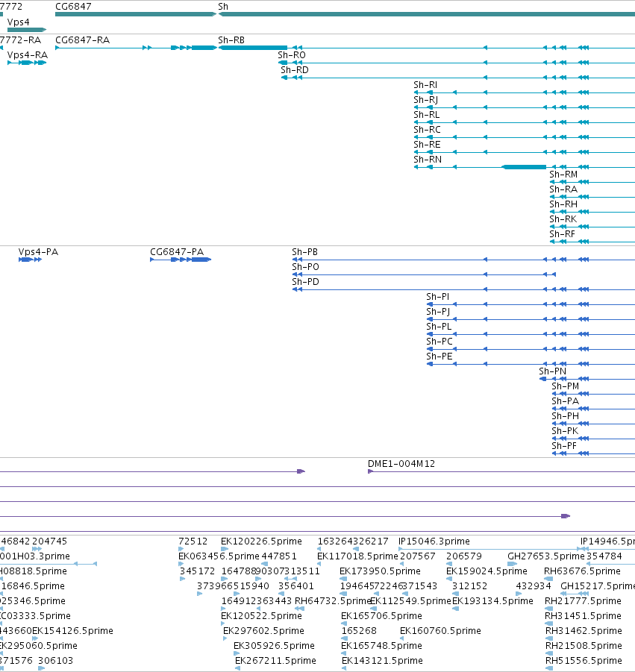The width and height of the screenshot is (635, 672).
Task: Select the Sh-PH protein label
Action: pyautogui.click(x=565, y=416)
